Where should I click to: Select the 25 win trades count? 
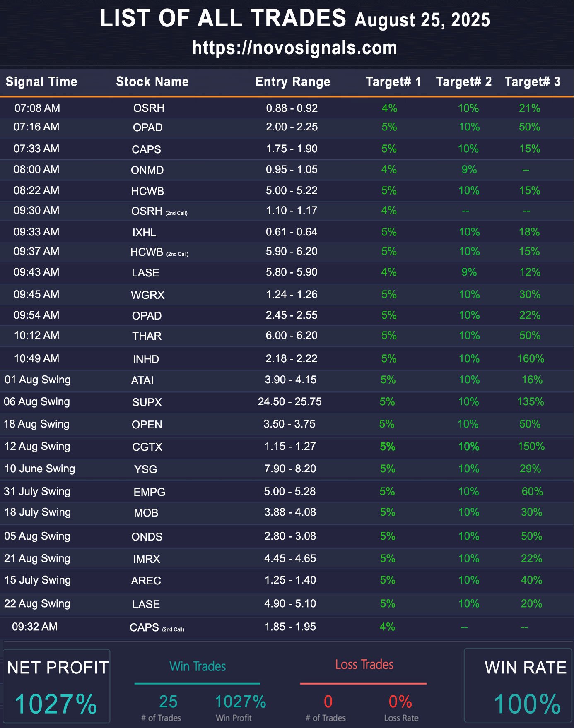(168, 702)
